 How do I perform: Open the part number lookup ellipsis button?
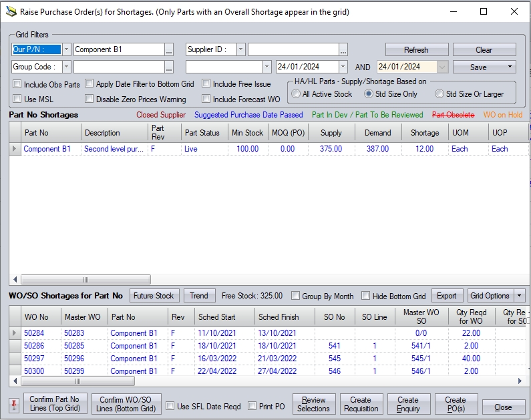click(169, 49)
